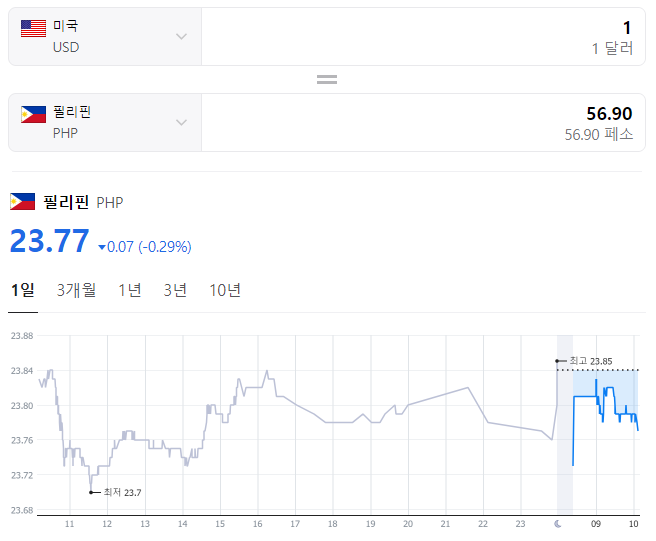Click the USD currency code text

pos(66,47)
